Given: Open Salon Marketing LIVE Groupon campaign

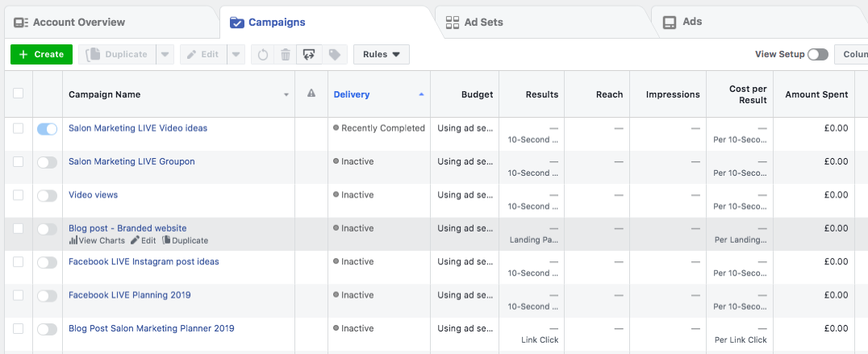Looking at the screenshot, I should click(131, 161).
